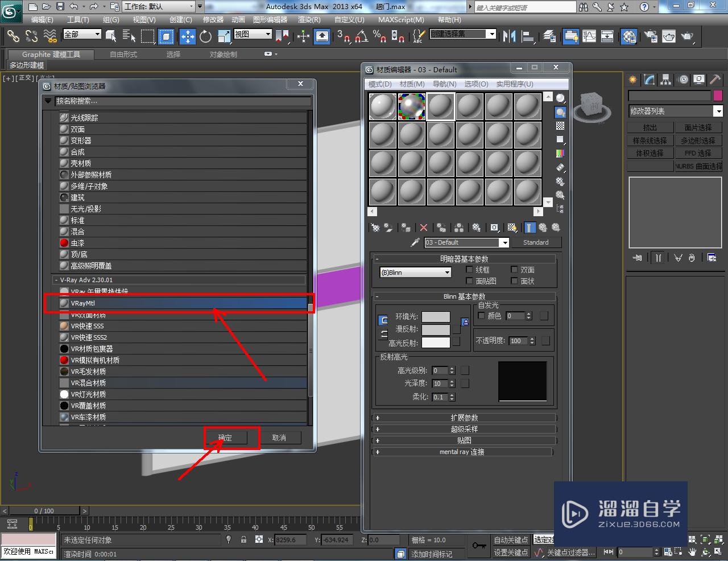Select the second material sample slot
Viewport: 728px width, 561px height.
[x=412, y=106]
